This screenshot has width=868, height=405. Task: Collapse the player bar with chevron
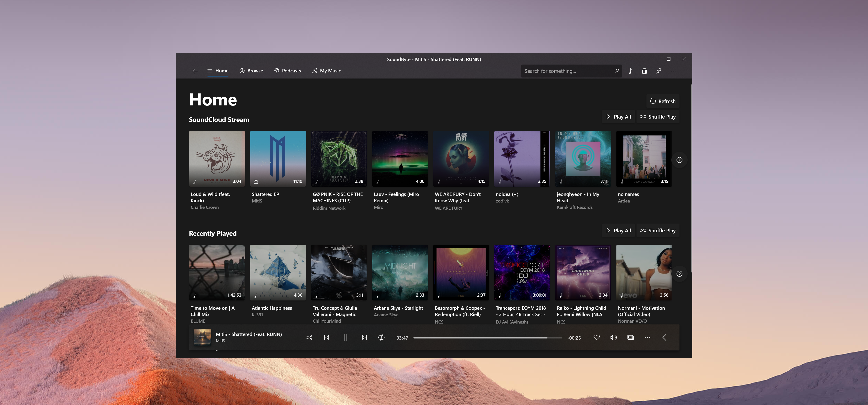[664, 338]
